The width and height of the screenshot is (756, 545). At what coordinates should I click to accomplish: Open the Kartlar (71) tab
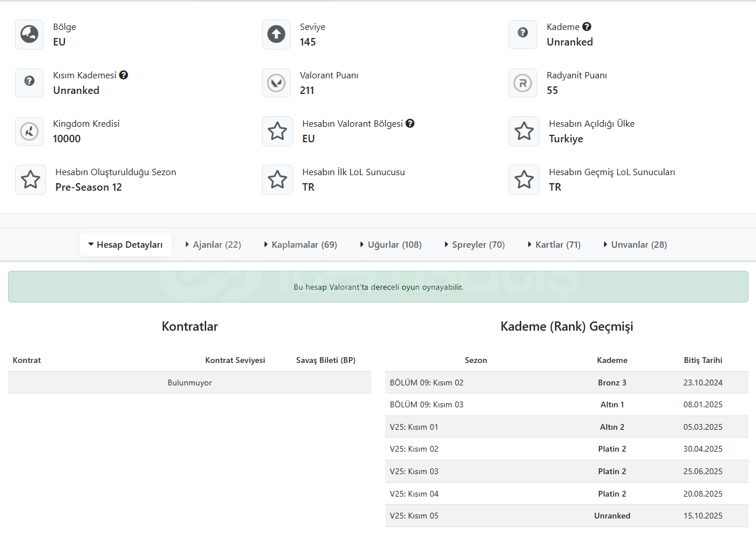(x=554, y=245)
